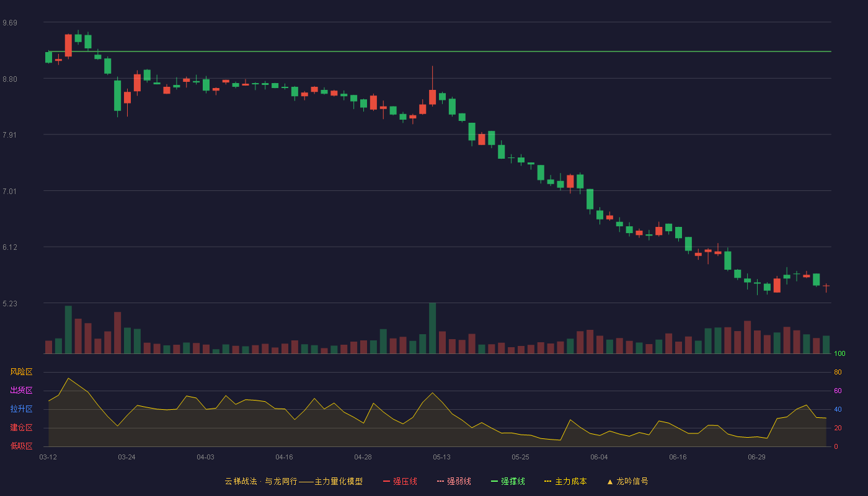Click the orange 80 indicator axis value
Screen dimensions: 868x496
pos(838,373)
